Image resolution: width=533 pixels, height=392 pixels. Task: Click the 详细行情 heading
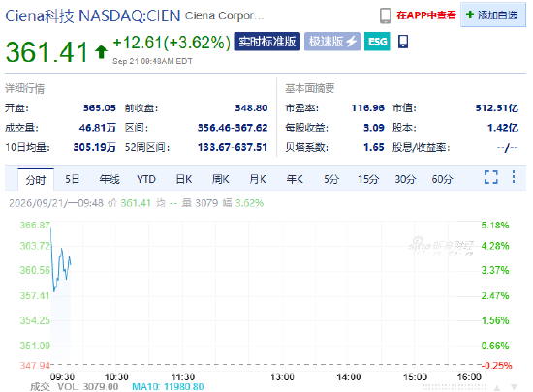click(x=24, y=88)
